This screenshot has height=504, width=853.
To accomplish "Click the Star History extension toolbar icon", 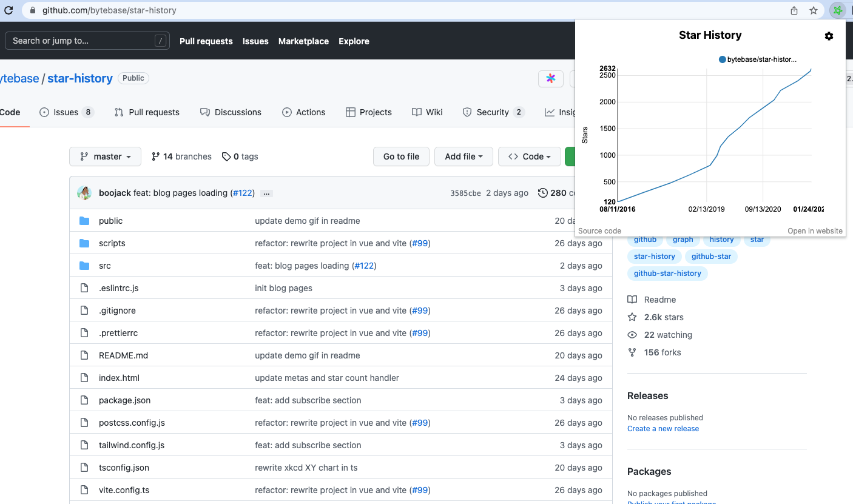I will tap(837, 10).
